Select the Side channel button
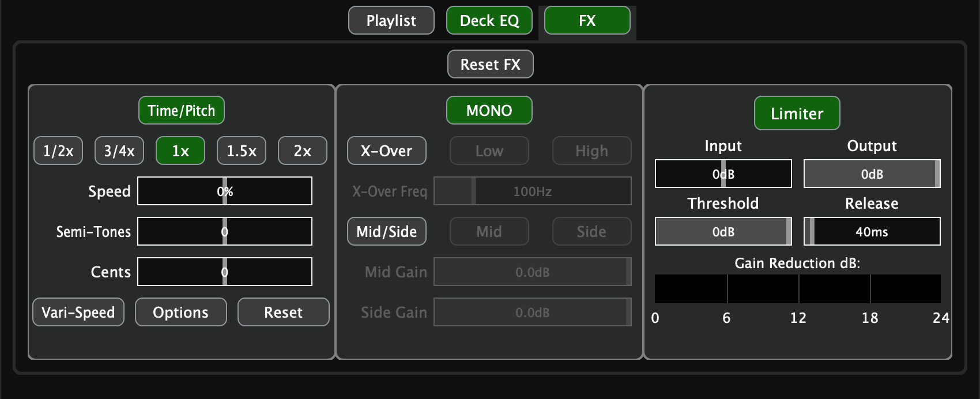Screen dimensions: 980x399 592,231
